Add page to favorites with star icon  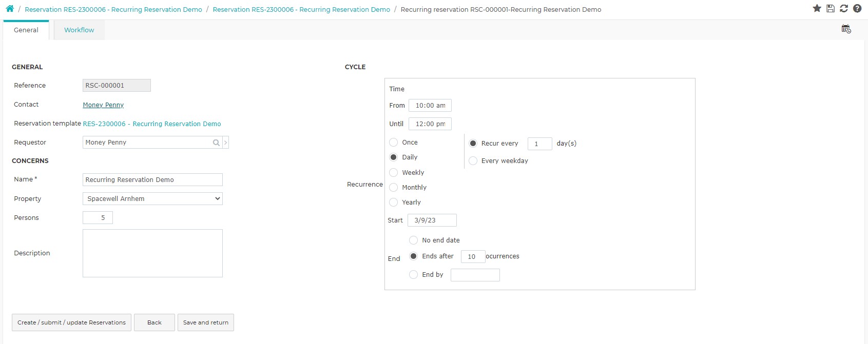(817, 8)
